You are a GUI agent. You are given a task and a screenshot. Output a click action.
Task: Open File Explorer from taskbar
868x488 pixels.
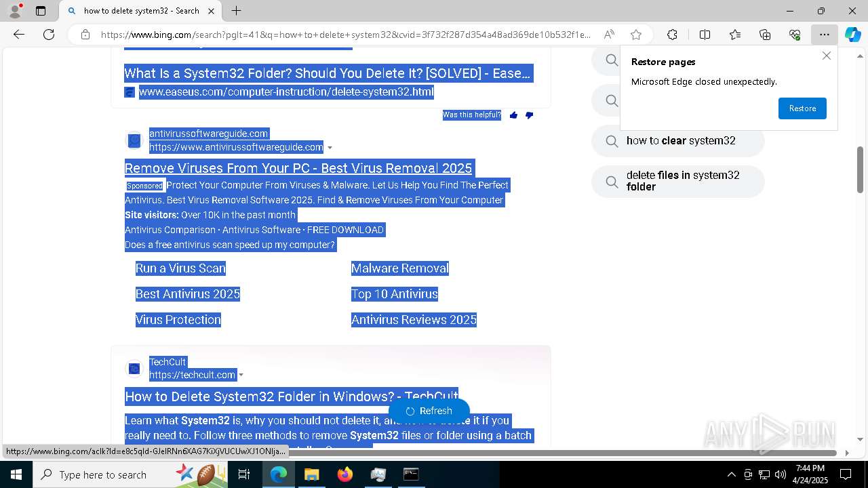pyautogui.click(x=311, y=474)
